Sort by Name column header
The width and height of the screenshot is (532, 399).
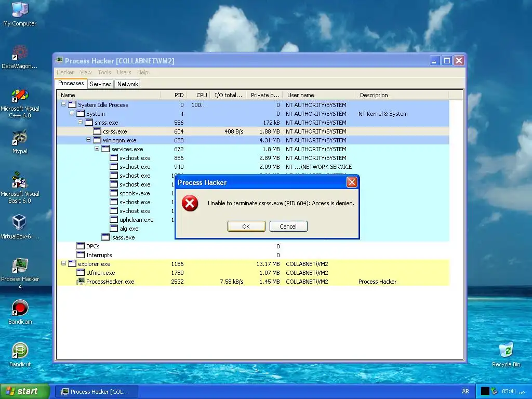[x=109, y=95]
